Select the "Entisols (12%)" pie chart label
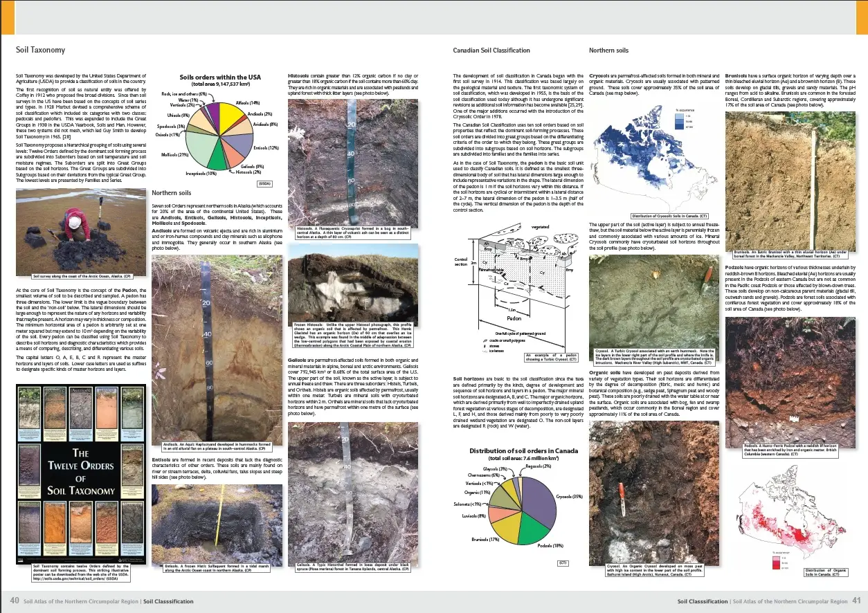This screenshot has width=868, height=613. pos(266,148)
